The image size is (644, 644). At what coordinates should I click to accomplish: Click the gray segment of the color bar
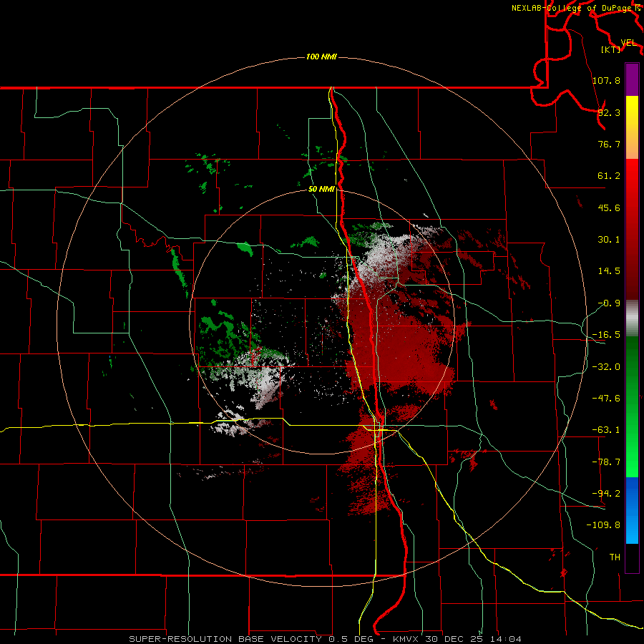(x=632, y=318)
